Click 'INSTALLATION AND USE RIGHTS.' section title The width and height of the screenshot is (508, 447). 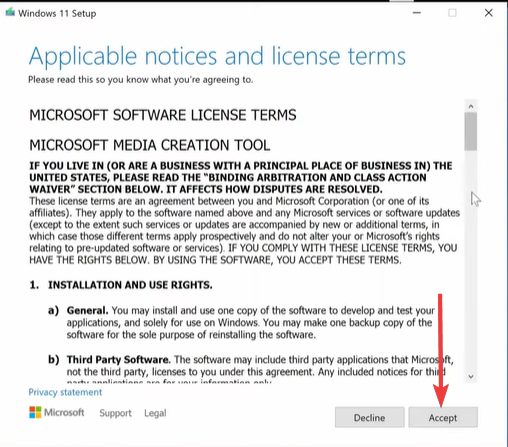pyautogui.click(x=130, y=285)
